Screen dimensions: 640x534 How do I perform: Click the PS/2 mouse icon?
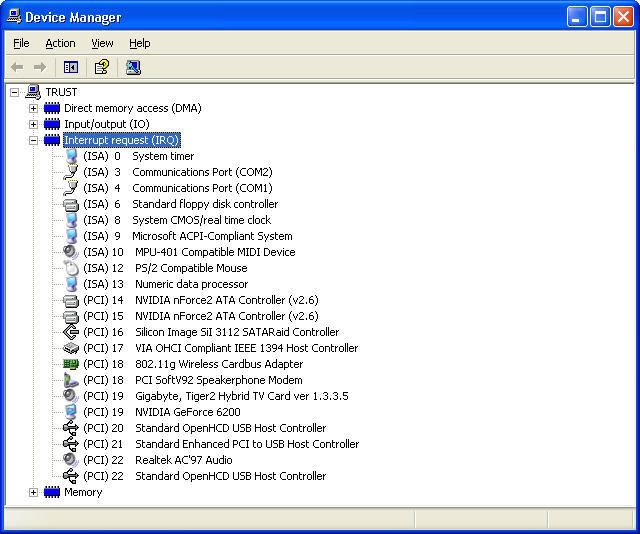71,268
